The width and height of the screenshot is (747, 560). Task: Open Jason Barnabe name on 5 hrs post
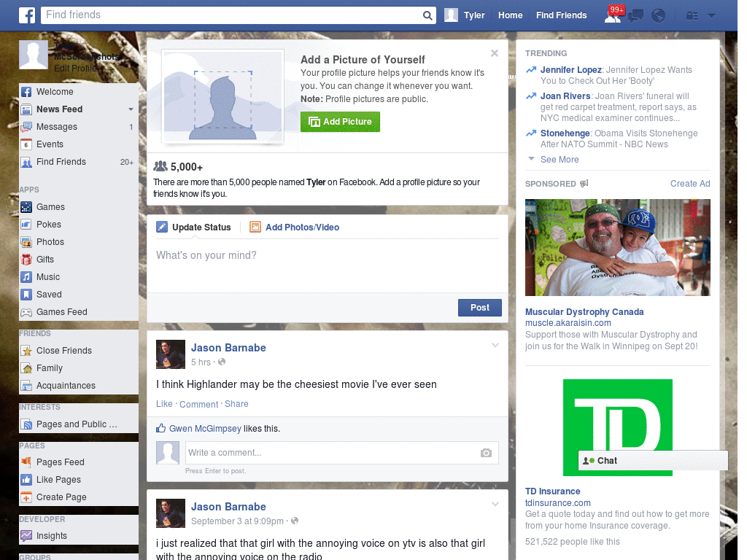click(228, 348)
